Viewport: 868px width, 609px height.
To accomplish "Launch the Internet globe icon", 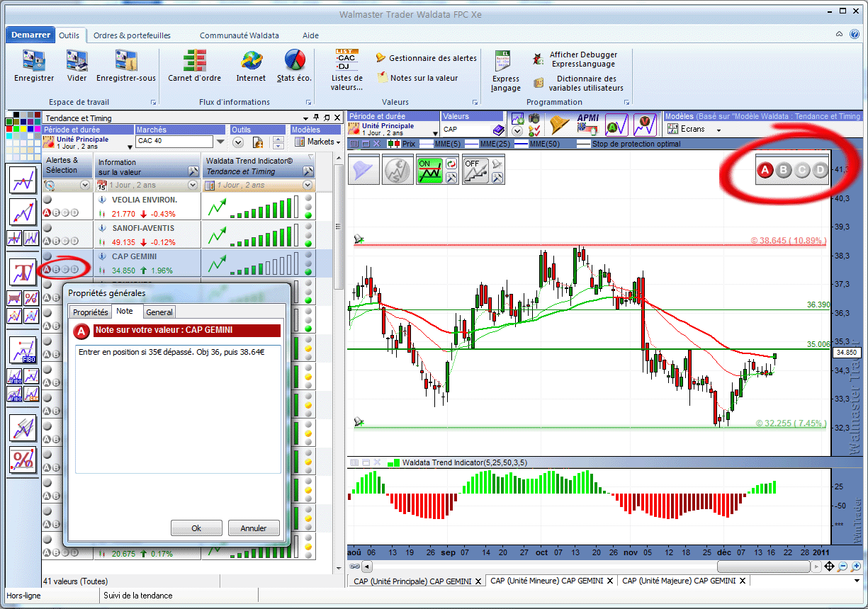I will (251, 66).
